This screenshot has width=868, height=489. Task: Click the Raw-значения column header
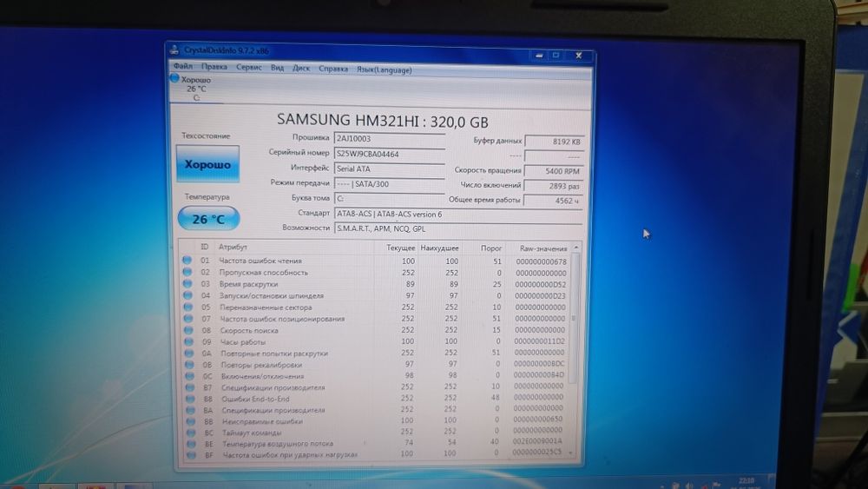point(539,248)
